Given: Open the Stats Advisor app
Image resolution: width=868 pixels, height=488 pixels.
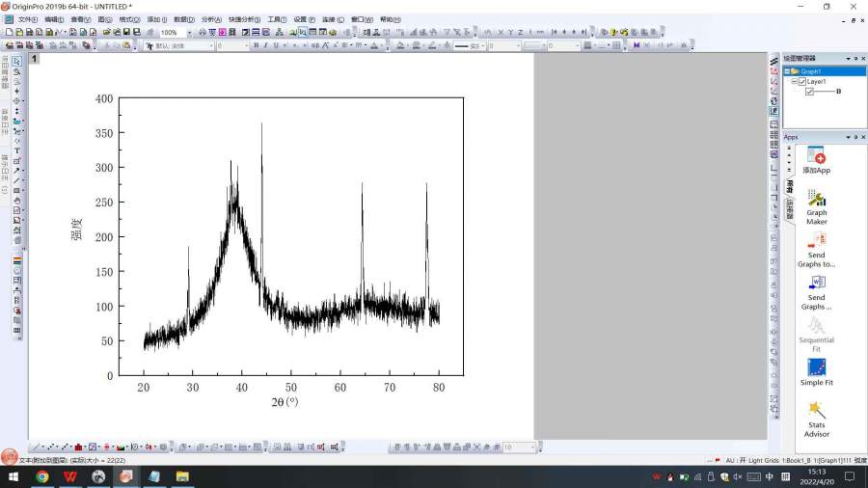Looking at the screenshot, I should (816, 415).
